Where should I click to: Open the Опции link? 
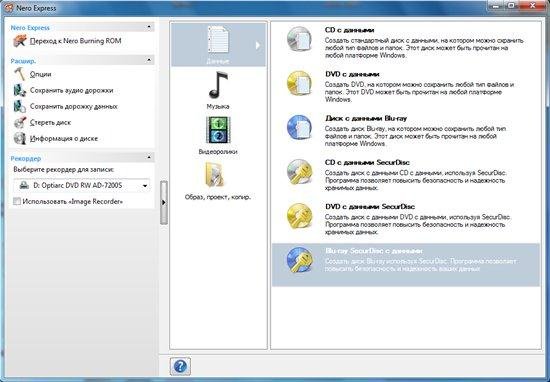click(41, 74)
